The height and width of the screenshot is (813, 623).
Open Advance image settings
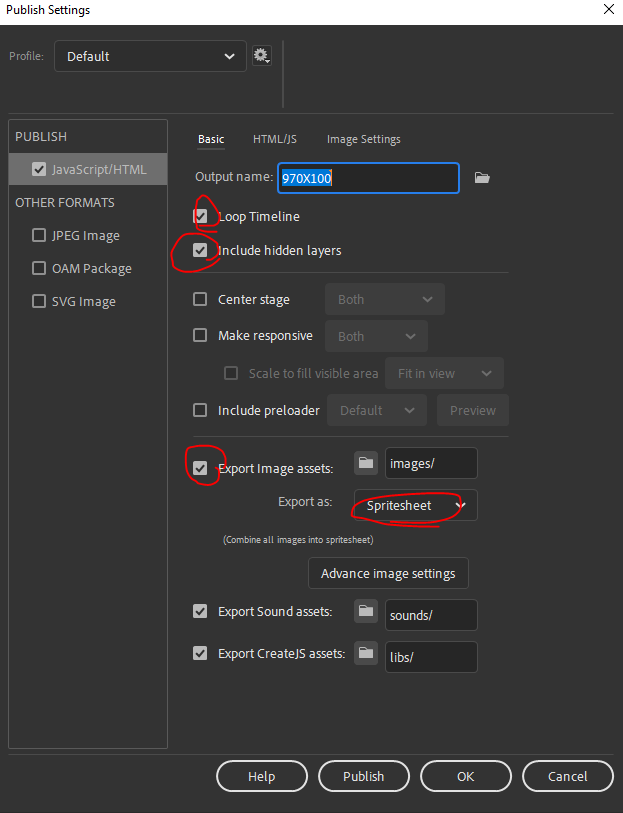[x=388, y=574]
